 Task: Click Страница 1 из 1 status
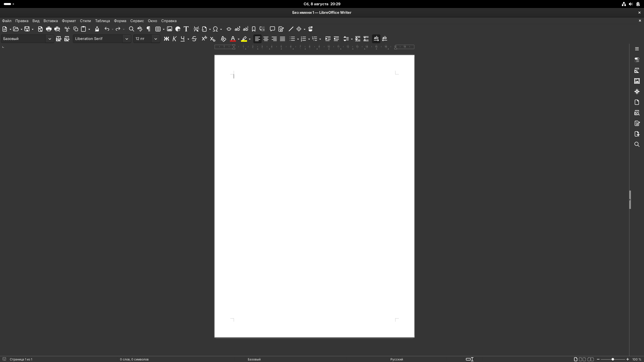(x=21, y=359)
